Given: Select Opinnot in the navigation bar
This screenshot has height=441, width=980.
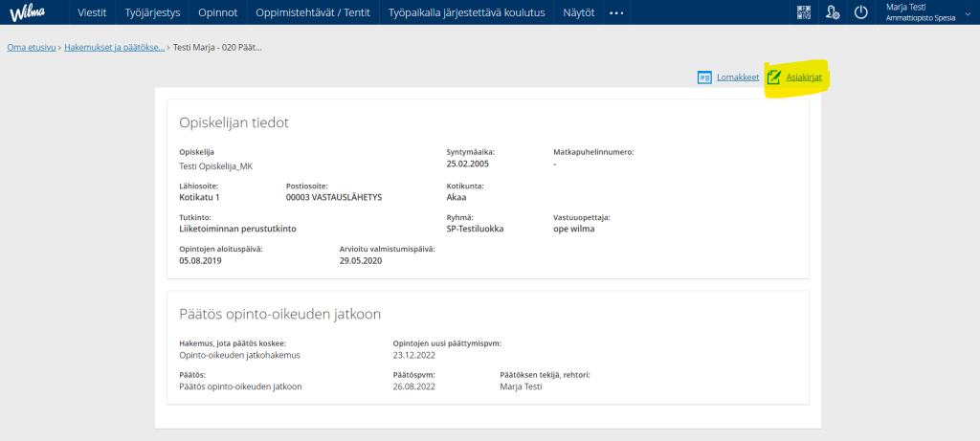Looking at the screenshot, I should (217, 12).
